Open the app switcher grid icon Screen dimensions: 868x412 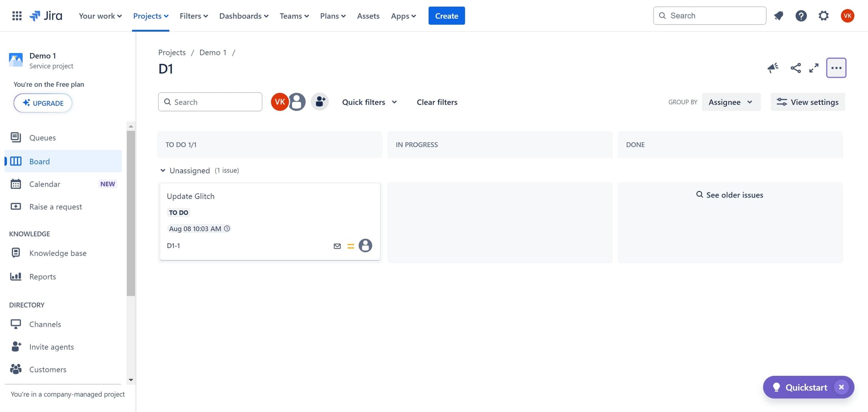point(17,16)
